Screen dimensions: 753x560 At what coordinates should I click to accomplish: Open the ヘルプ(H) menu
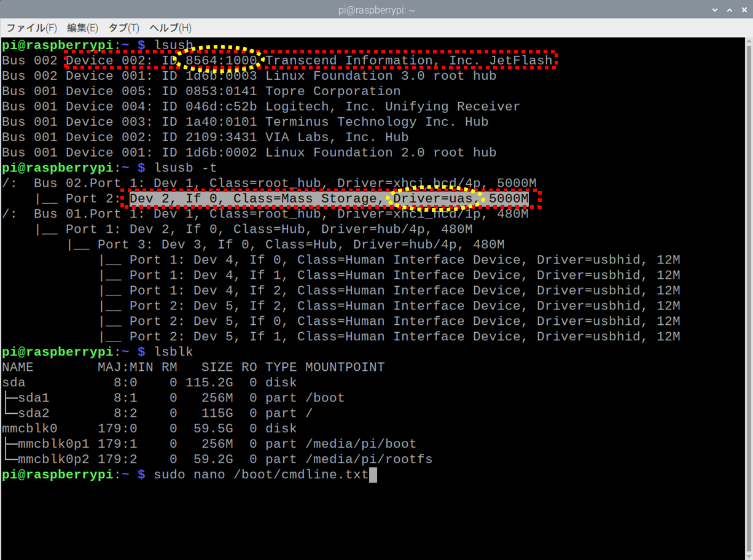(170, 28)
